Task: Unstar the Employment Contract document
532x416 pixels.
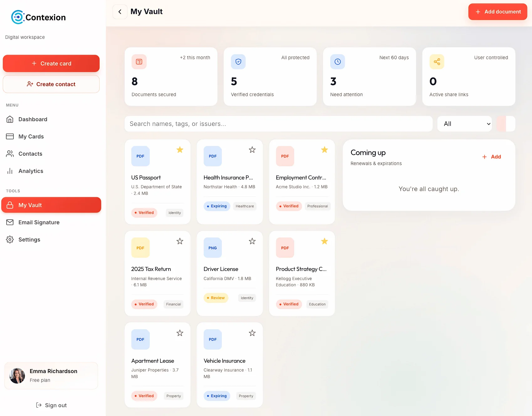Action: [x=325, y=150]
